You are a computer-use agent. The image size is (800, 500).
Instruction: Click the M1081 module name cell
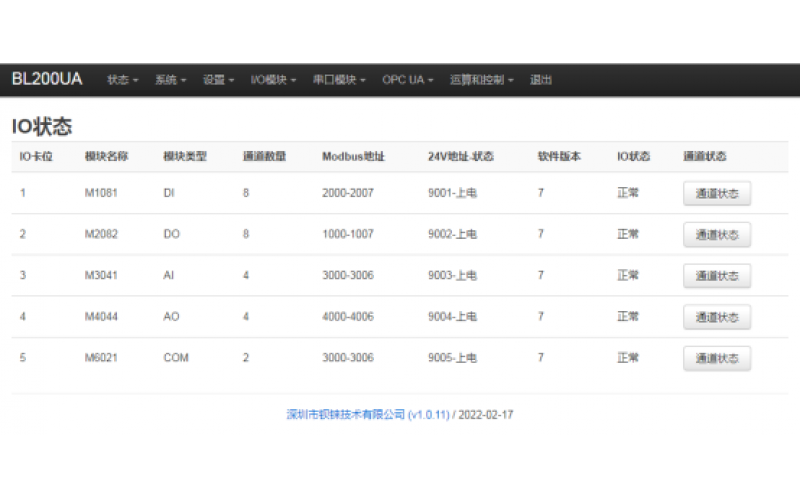(101, 193)
